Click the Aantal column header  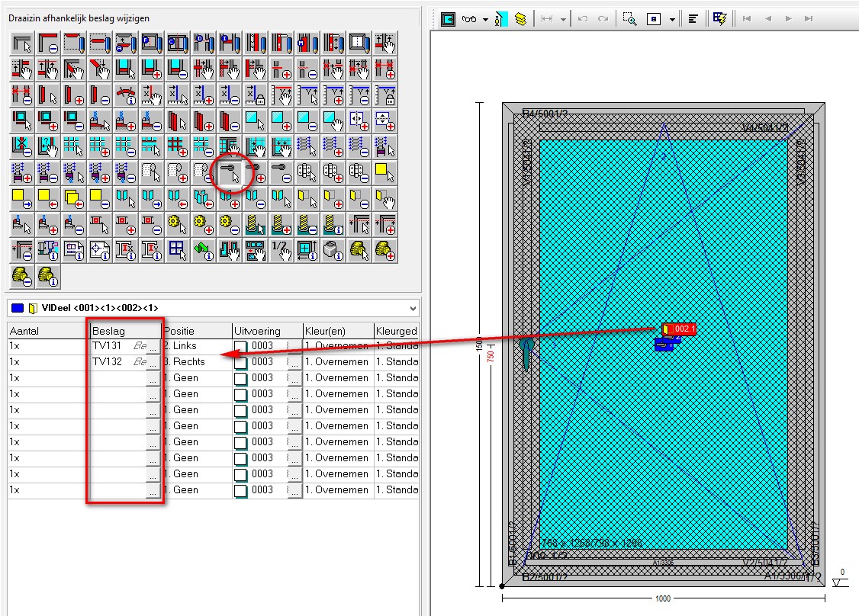(49, 331)
